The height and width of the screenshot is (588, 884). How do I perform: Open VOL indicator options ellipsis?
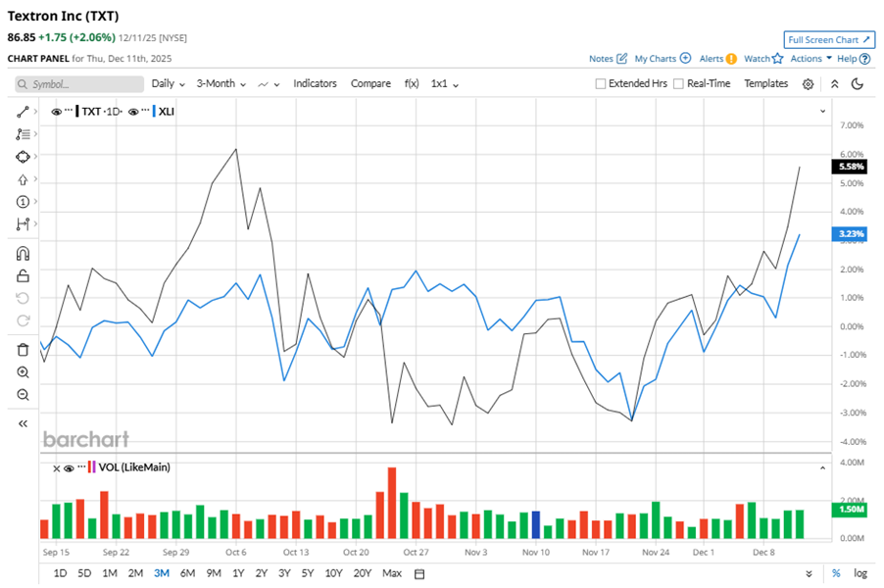[81, 465]
